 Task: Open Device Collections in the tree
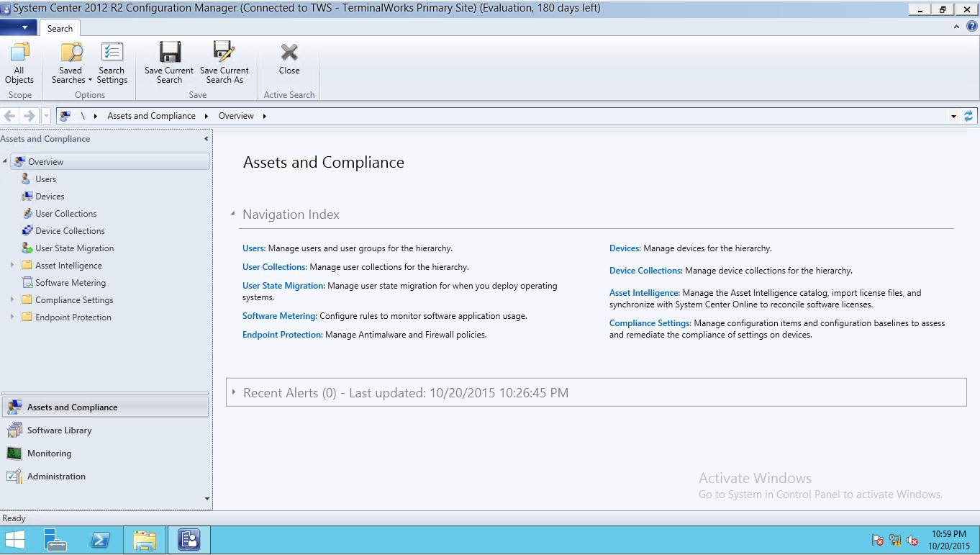click(x=70, y=231)
